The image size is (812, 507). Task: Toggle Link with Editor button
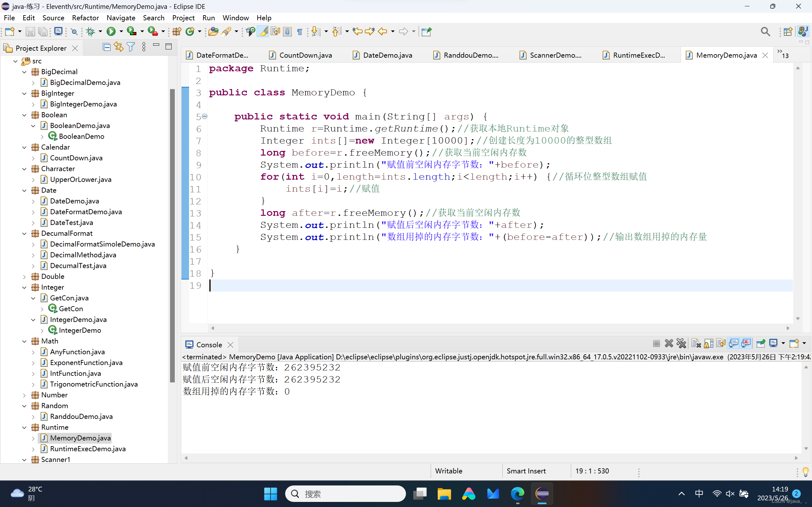click(118, 47)
